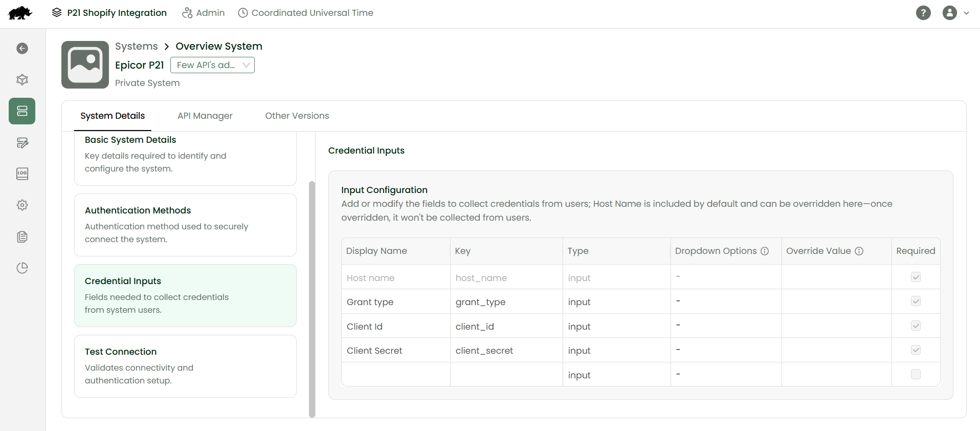Switch to the Other Versions tab
Screen dimensions: 980x431
[x=297, y=116]
